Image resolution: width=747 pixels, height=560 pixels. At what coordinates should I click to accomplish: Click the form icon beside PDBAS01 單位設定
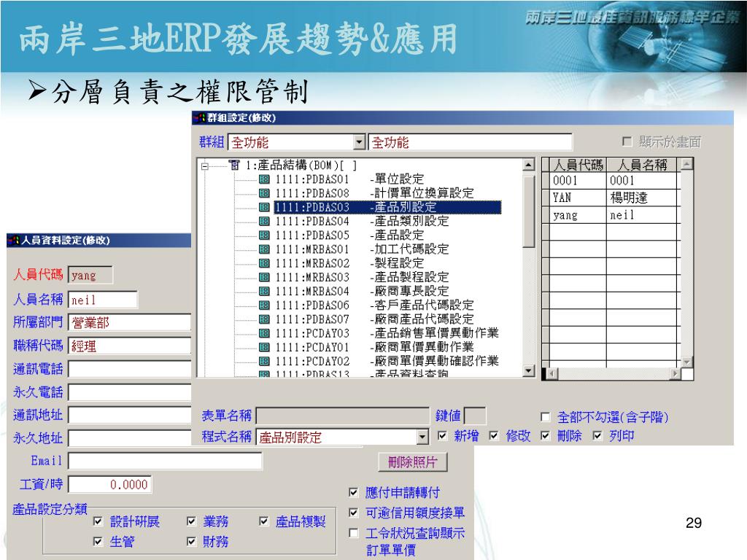(264, 179)
